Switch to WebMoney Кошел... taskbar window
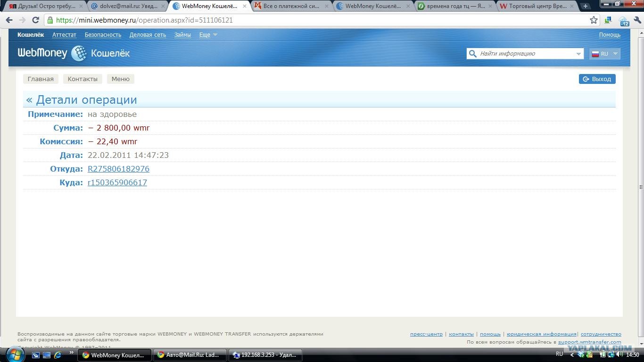Image resolution: width=644 pixels, height=362 pixels. coord(114,355)
